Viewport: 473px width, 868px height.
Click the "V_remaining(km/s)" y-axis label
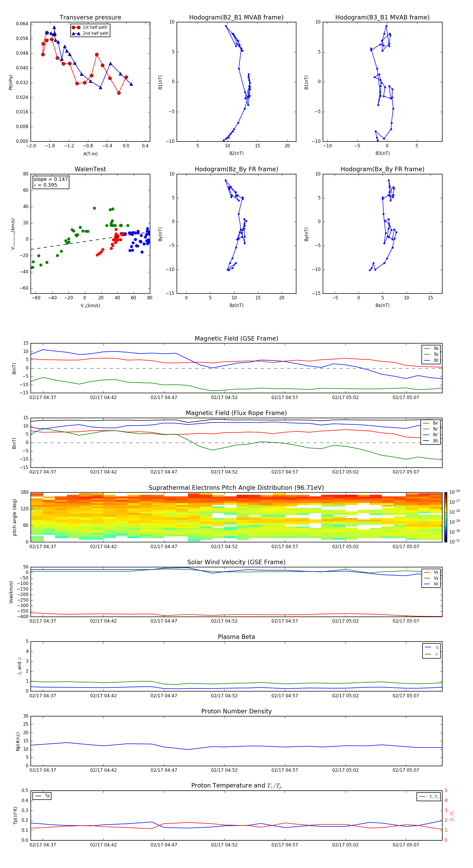coord(13,234)
